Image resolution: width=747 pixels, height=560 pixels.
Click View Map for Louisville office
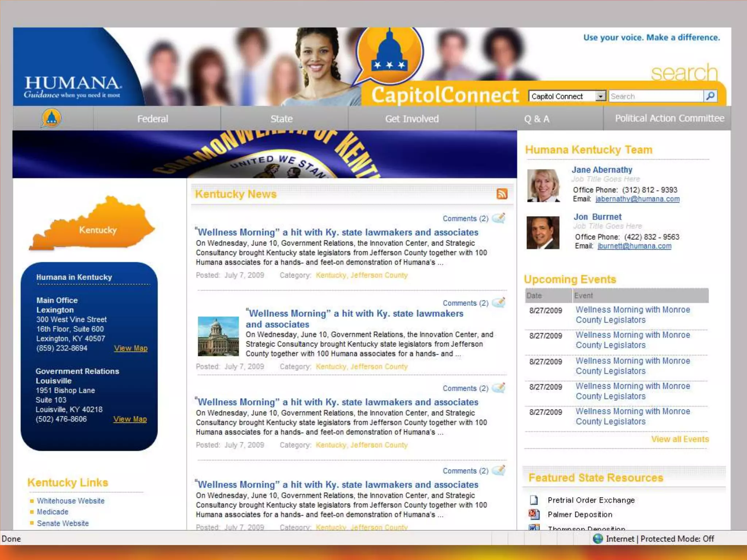click(x=130, y=419)
